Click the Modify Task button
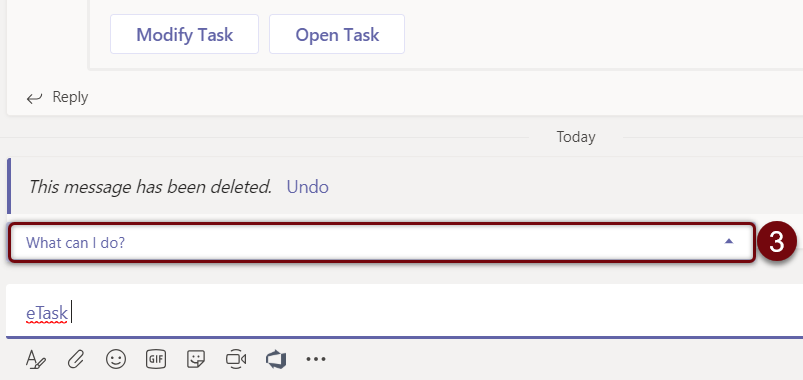 point(184,34)
